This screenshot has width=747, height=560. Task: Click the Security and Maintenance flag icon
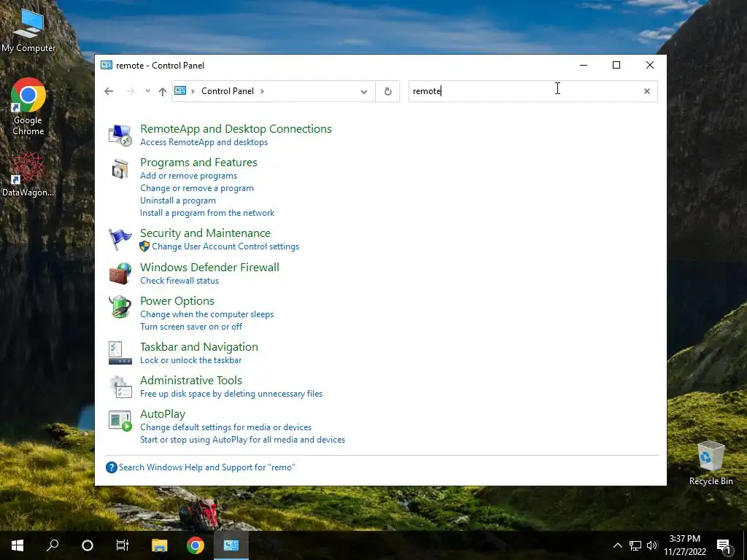120,239
